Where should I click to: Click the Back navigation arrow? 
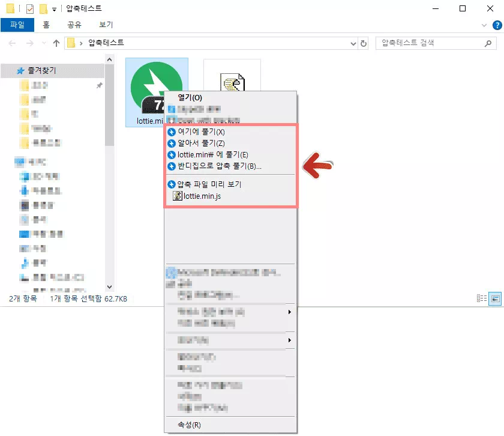click(x=12, y=43)
